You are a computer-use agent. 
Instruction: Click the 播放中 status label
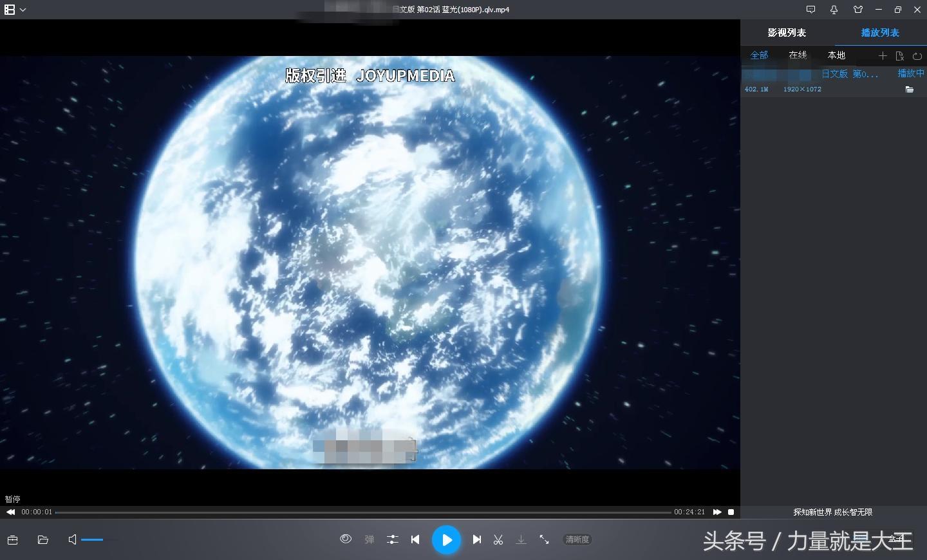pos(911,73)
